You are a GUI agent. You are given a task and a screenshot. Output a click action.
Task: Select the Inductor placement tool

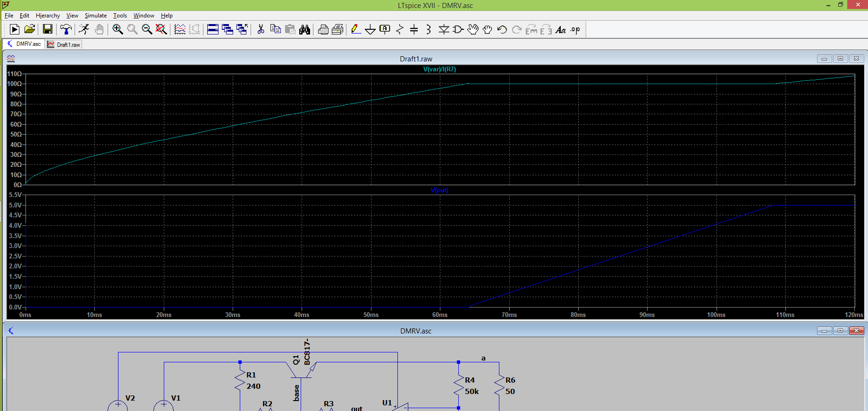point(429,29)
